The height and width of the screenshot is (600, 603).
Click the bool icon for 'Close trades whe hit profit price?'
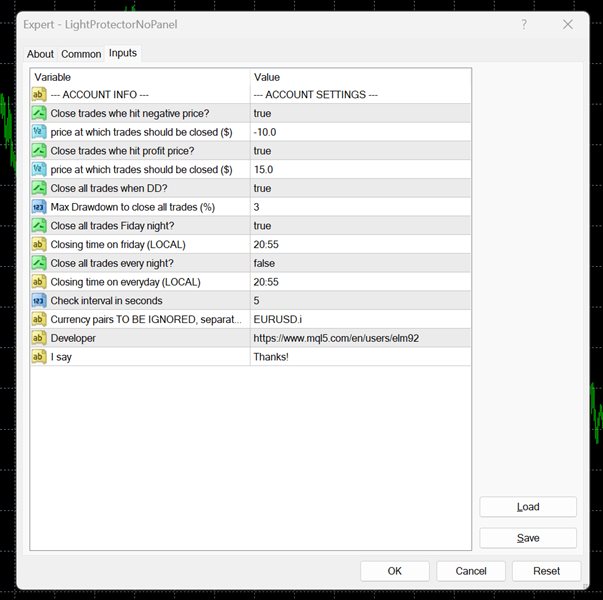39,151
